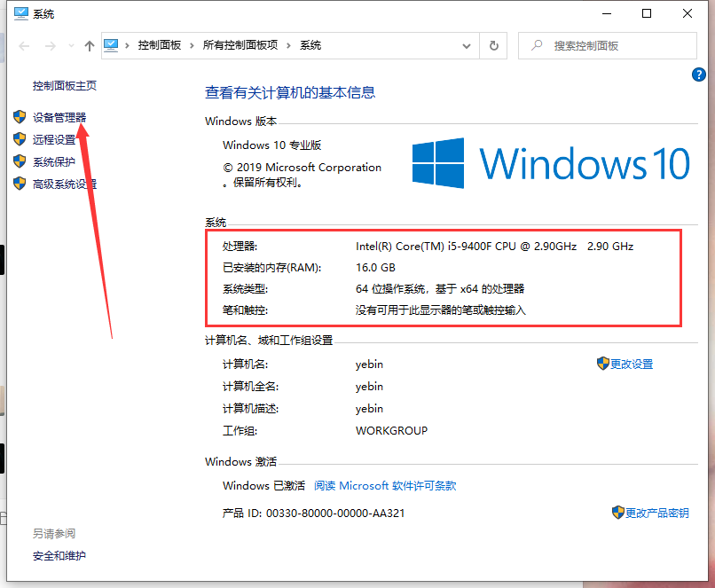
Task: Click the system window title icon
Action: [21, 13]
